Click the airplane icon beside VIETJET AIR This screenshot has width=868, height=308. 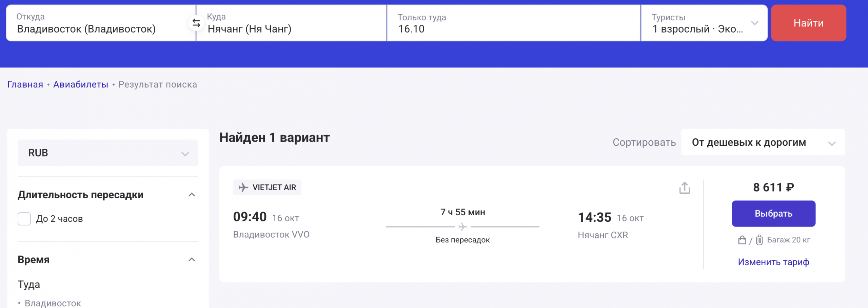[243, 187]
